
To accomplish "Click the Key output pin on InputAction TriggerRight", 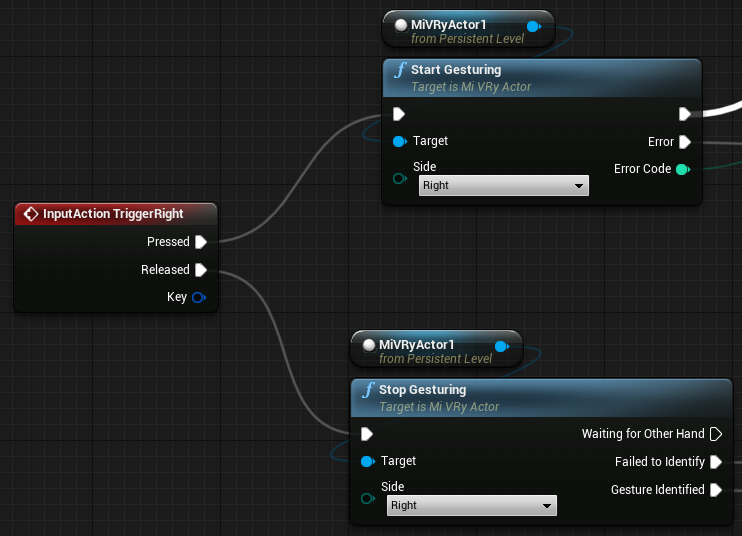I will 199,297.
